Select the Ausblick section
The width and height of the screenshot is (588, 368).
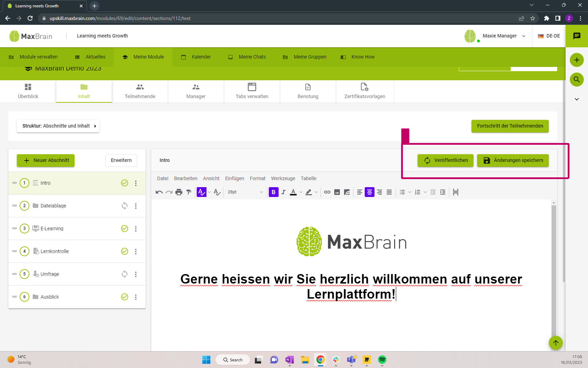[x=77, y=297]
